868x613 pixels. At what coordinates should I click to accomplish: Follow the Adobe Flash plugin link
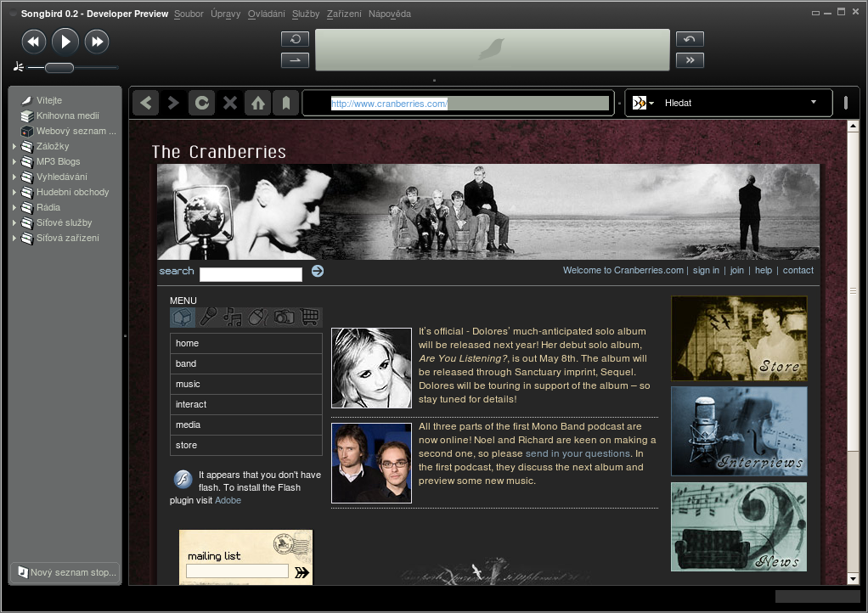pos(228,500)
